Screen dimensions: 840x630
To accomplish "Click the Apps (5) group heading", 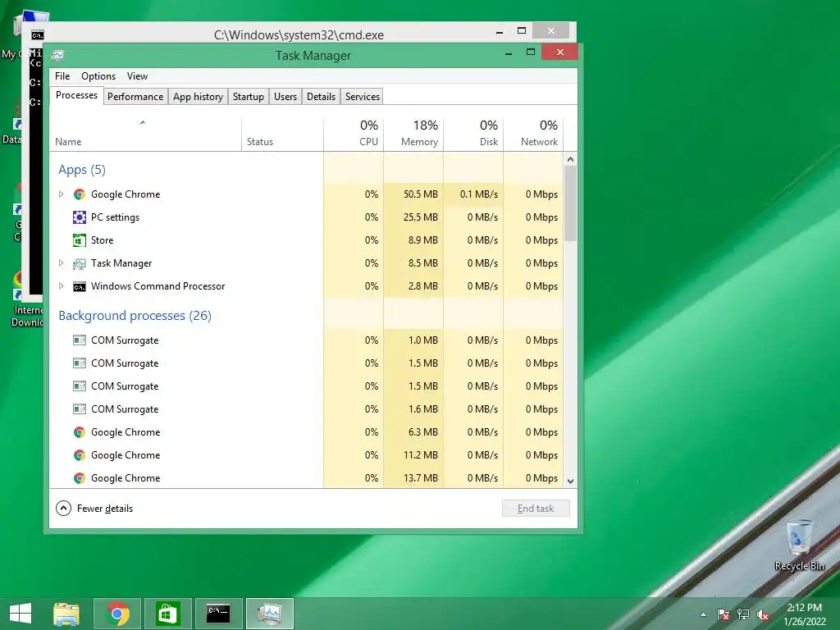I will click(x=82, y=170).
